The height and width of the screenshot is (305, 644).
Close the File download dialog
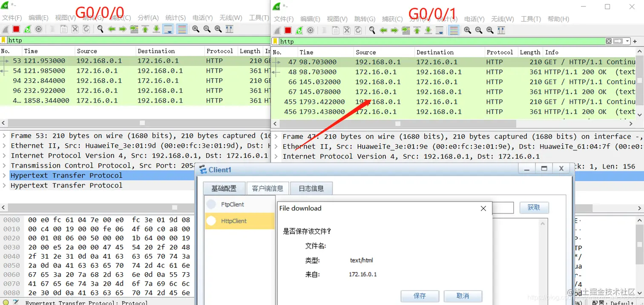tap(483, 208)
